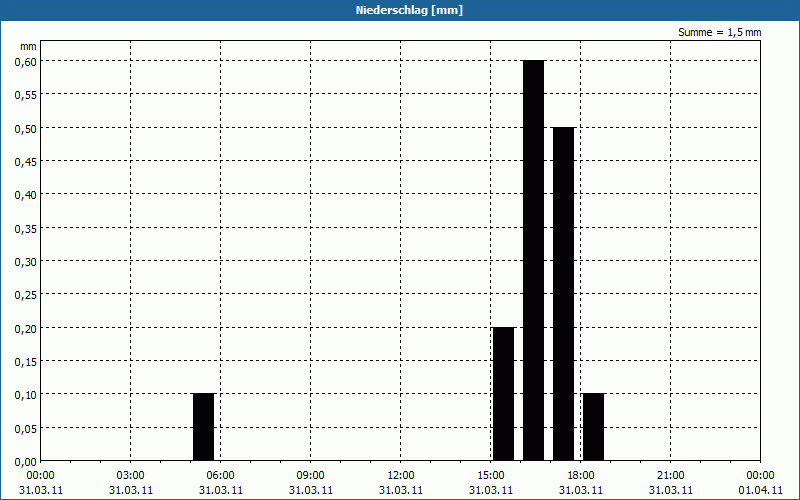
Task: Click the "mm" unit label on y-axis
Action: tap(29, 46)
